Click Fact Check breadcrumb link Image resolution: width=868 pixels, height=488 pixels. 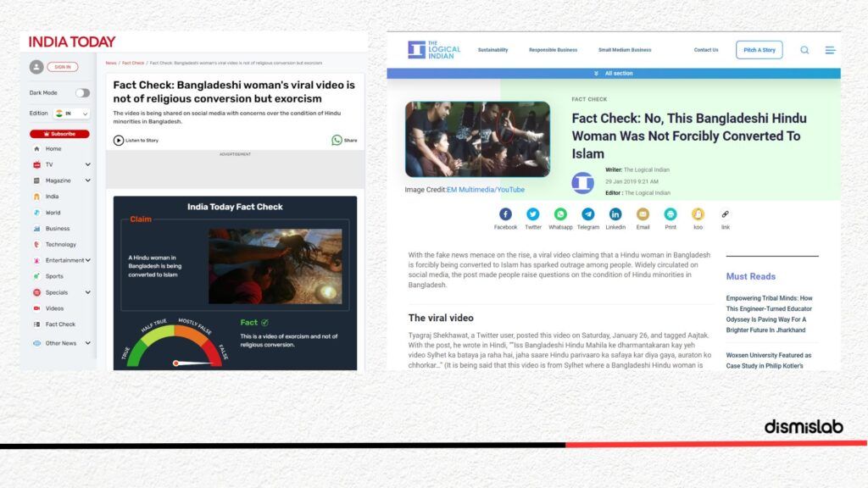(x=133, y=63)
